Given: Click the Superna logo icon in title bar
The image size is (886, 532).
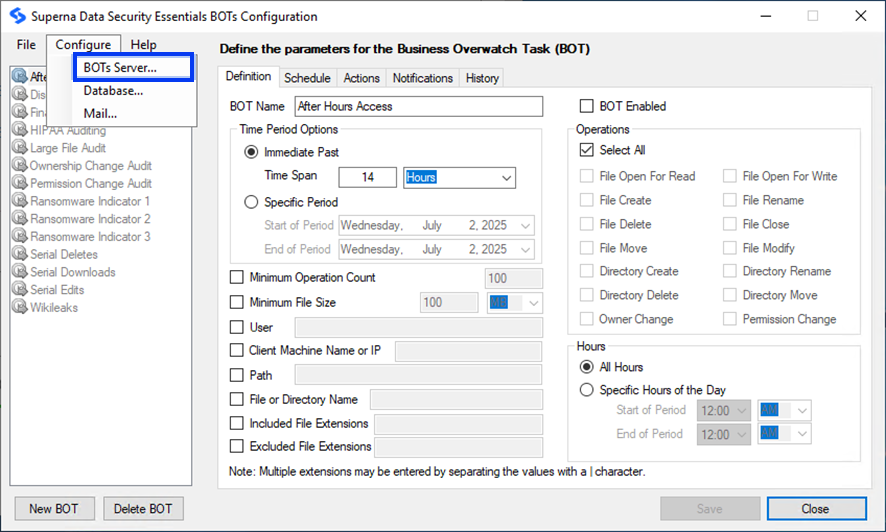Looking at the screenshot, I should tap(18, 16).
